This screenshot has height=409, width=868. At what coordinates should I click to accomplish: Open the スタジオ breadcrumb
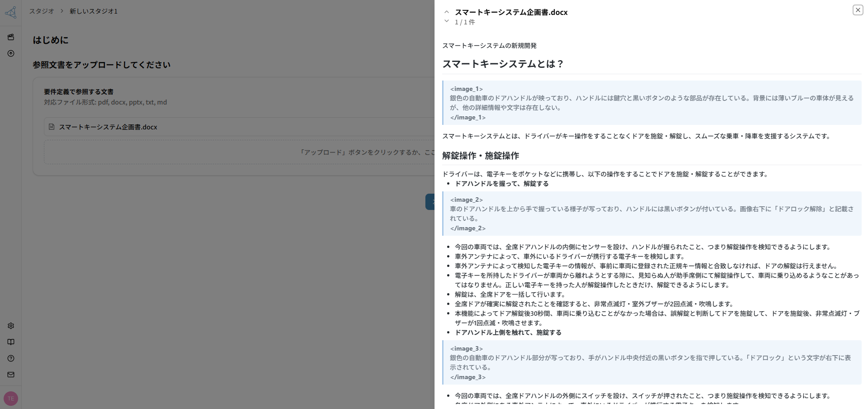point(41,11)
